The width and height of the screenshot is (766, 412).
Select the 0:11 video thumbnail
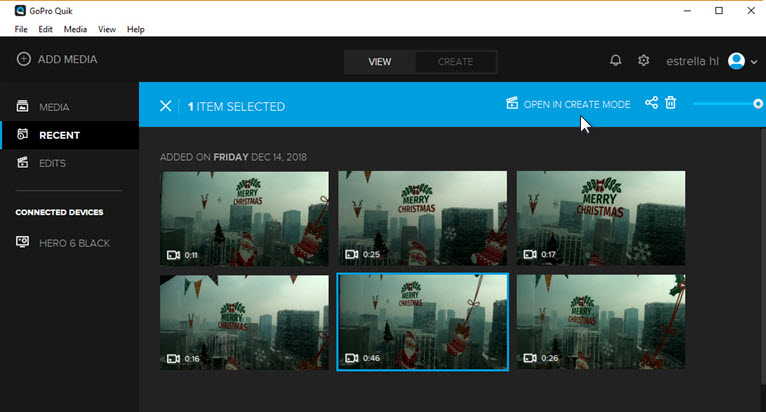coord(244,218)
